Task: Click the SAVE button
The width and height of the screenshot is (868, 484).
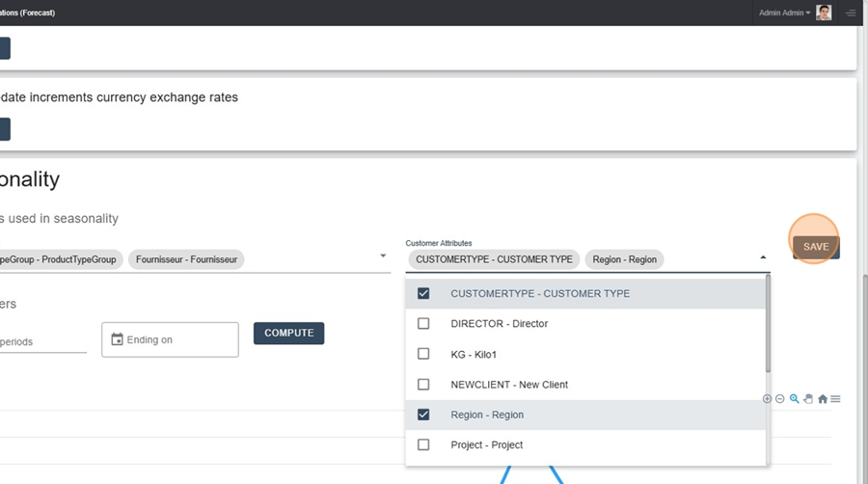Action: pyautogui.click(x=816, y=247)
